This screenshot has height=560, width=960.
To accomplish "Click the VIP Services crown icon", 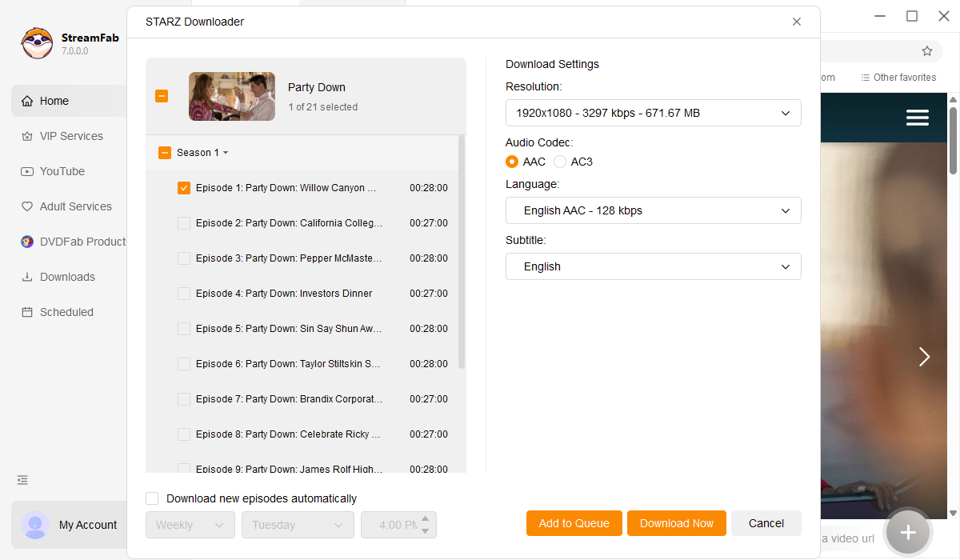I will (x=27, y=136).
